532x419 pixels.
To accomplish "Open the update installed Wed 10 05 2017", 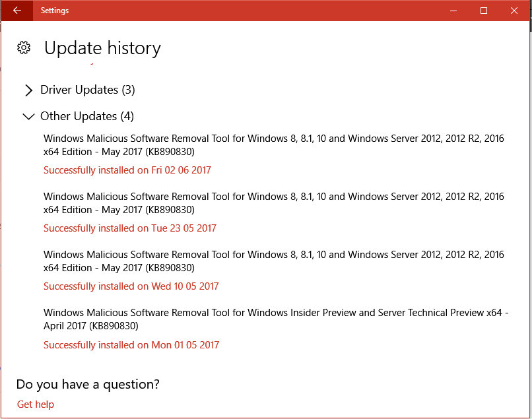I will [x=131, y=286].
